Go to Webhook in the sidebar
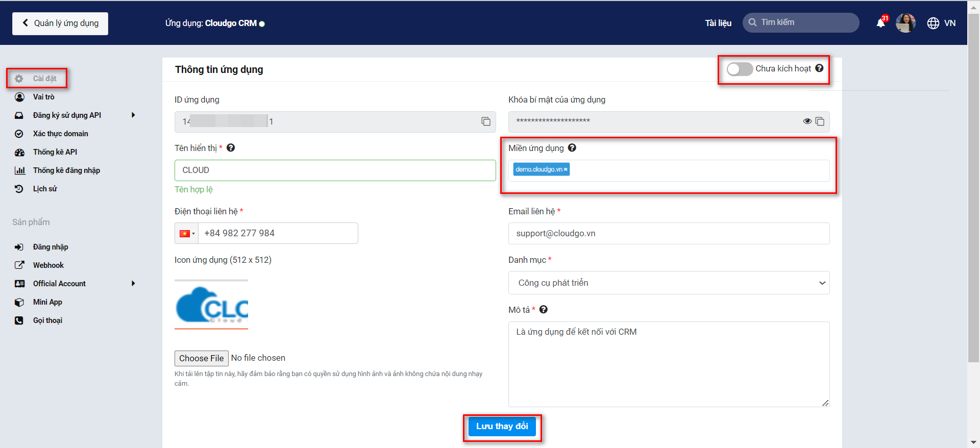Image resolution: width=980 pixels, height=448 pixels. 48,265
